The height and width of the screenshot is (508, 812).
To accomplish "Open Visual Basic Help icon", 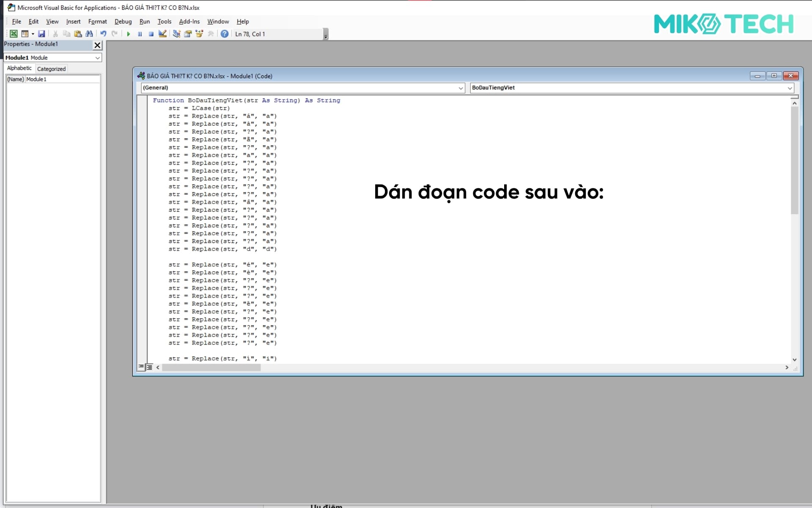I will (225, 34).
